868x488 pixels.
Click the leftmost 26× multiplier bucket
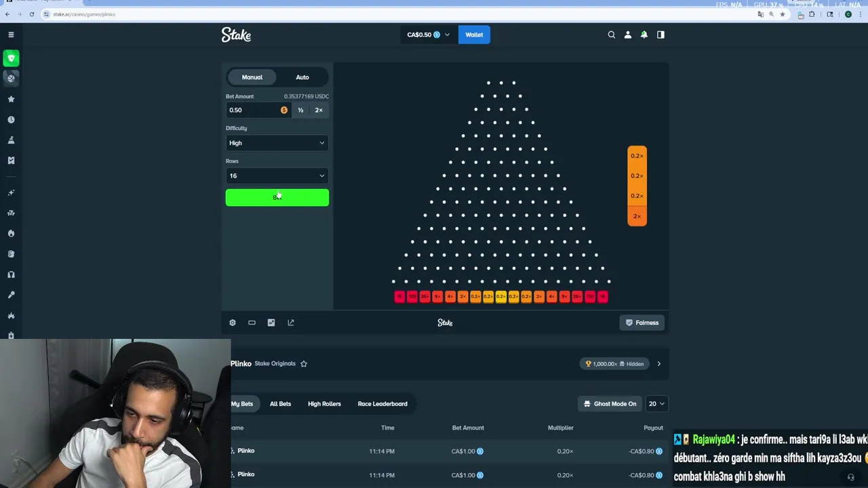425,296
